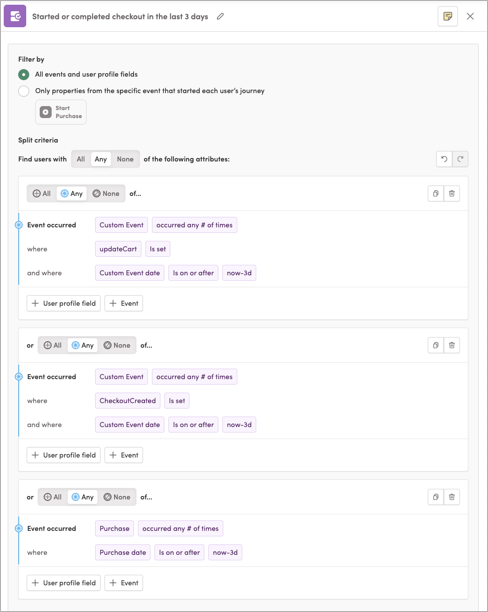
Task: Change 'Is on or after' in CheckoutCreated group
Action: [x=193, y=425]
